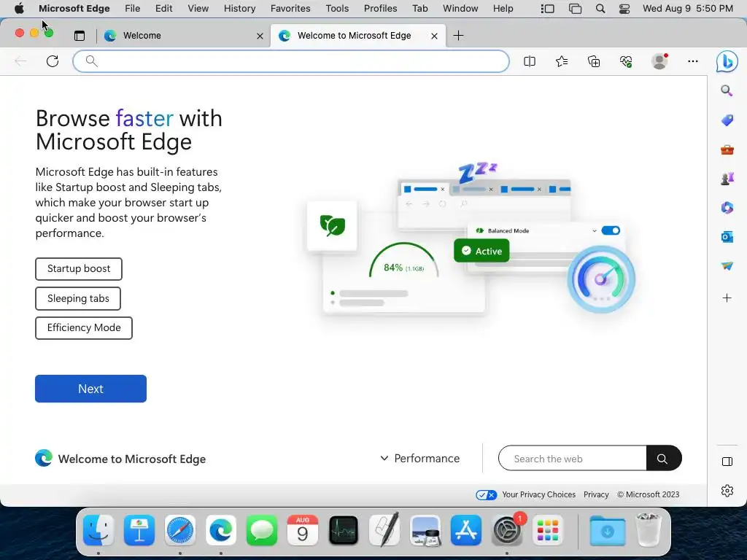Open Calendar from the Dock
The height and width of the screenshot is (560, 747).
point(303,530)
